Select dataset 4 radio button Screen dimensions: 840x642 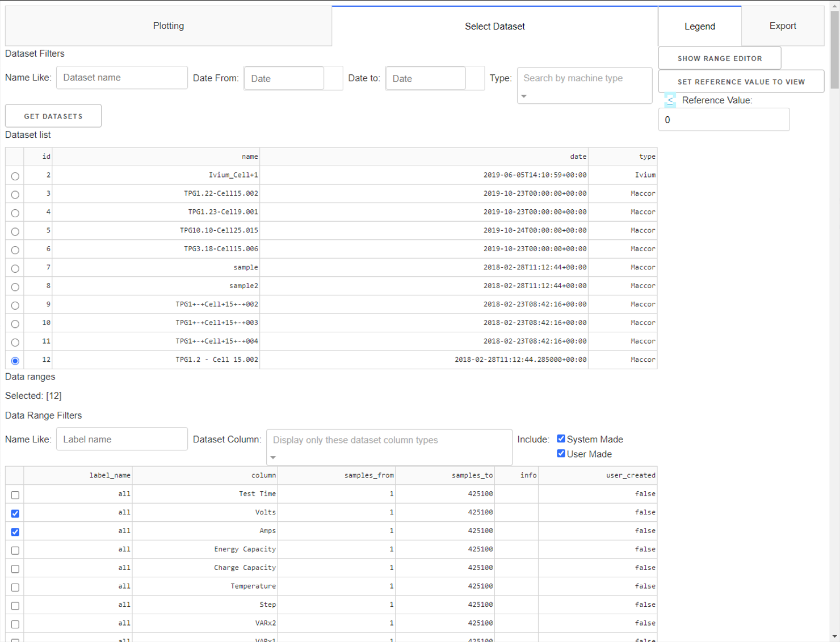click(15, 213)
